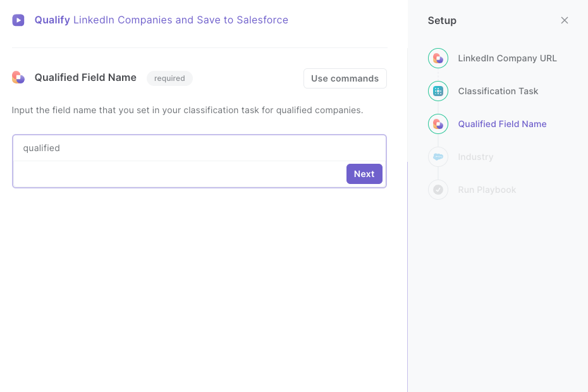588x392 pixels.
Task: Click the Run Playbook checkmark icon
Action: point(438,190)
